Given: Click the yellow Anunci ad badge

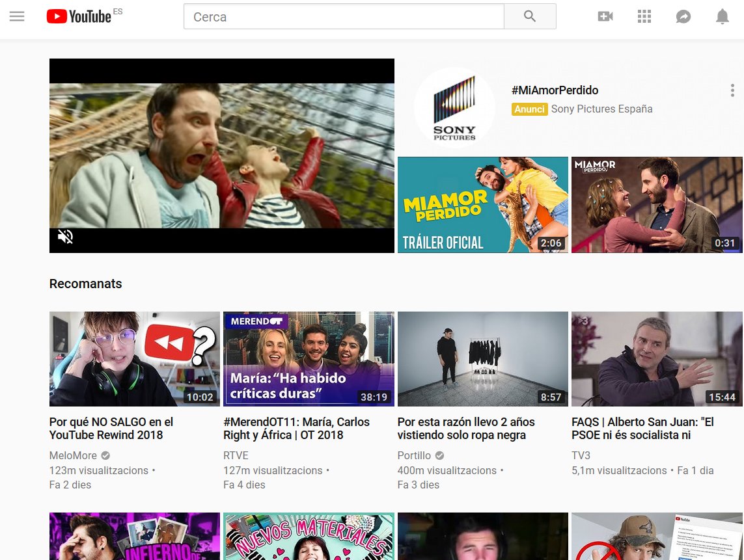Looking at the screenshot, I should click(529, 109).
